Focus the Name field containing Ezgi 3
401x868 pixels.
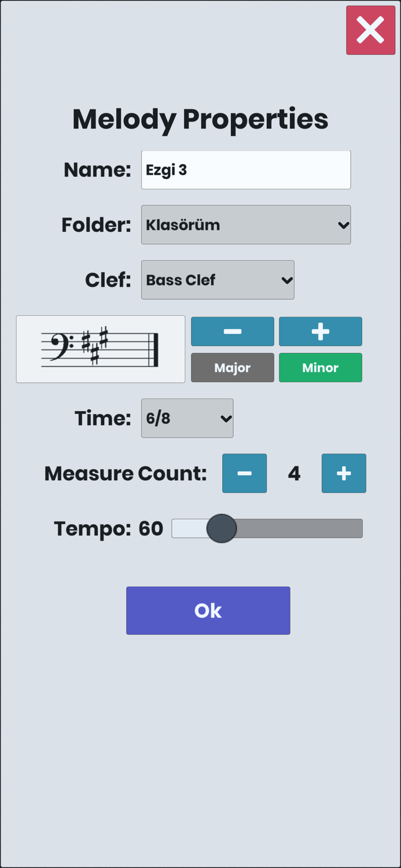click(x=246, y=170)
